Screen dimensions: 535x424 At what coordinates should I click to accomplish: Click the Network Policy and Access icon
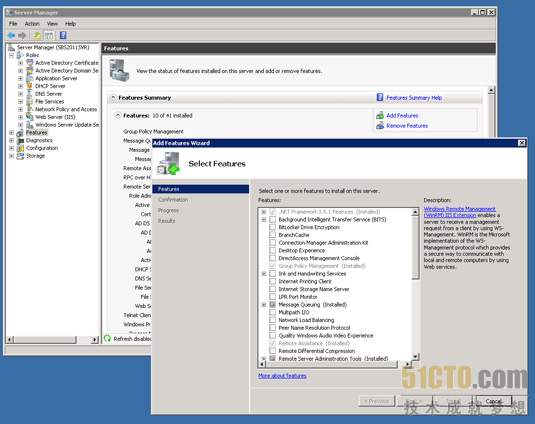(x=30, y=109)
